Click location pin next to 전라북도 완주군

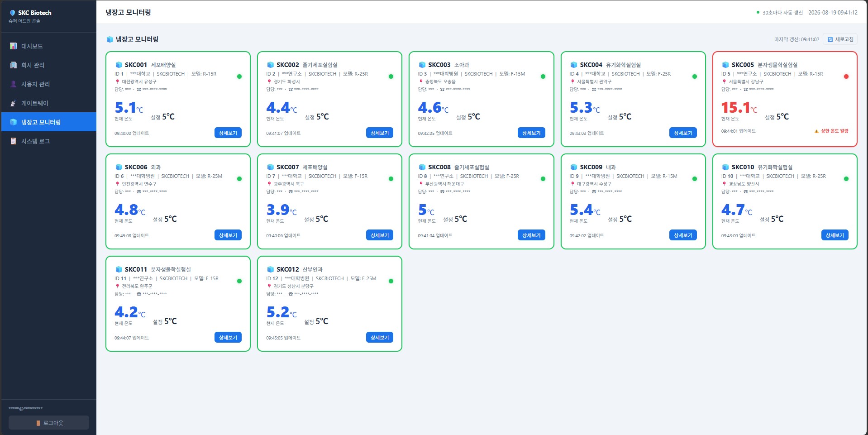coord(117,286)
